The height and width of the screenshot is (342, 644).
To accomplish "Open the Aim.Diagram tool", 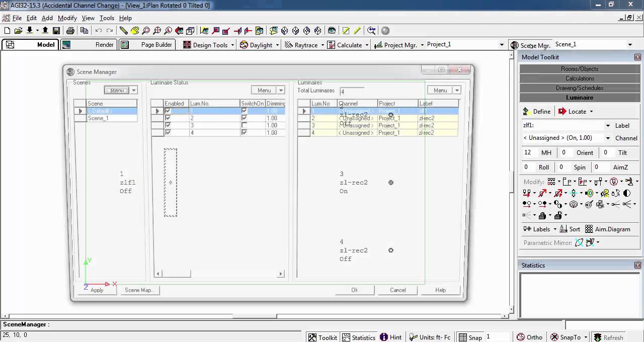I will pos(607,229).
